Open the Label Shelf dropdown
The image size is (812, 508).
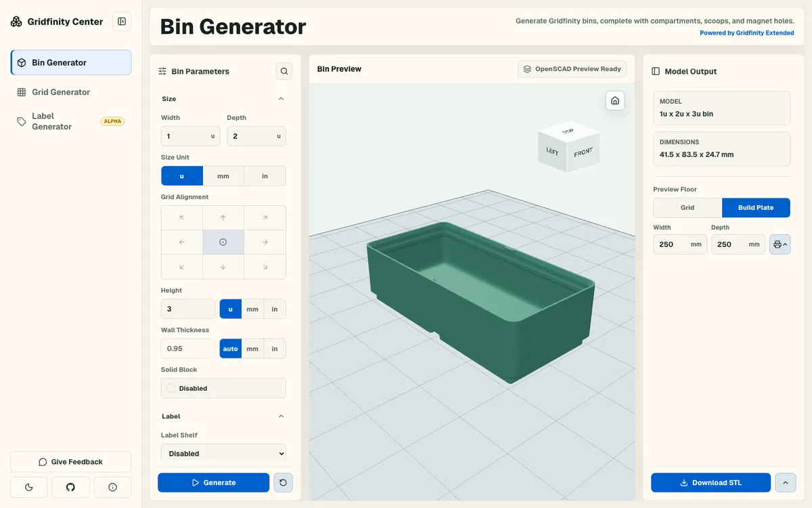click(x=223, y=453)
